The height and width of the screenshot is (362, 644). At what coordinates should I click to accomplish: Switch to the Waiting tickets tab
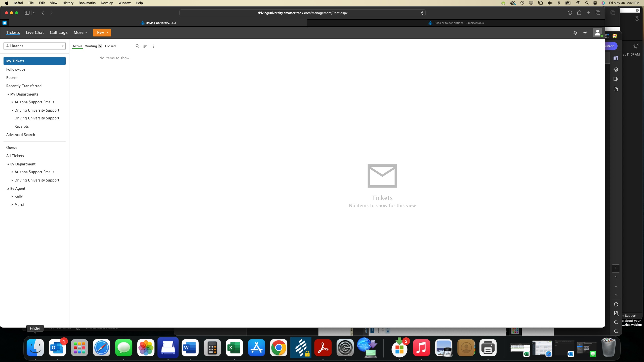coord(93,46)
